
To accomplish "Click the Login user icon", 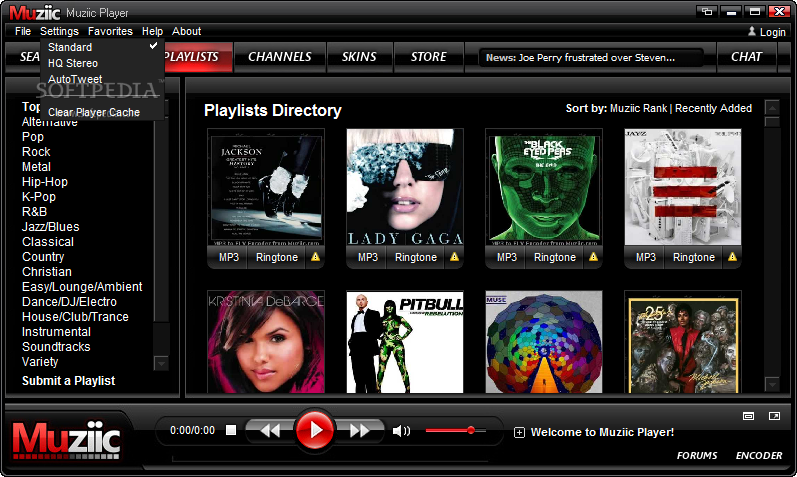I will point(752,32).
